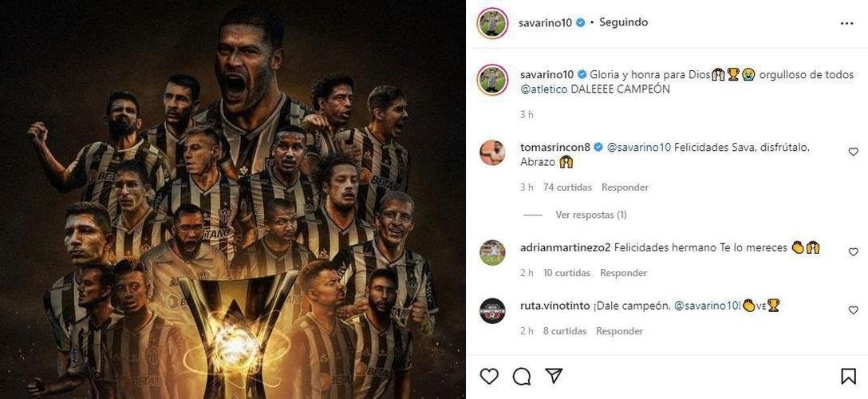The height and width of the screenshot is (399, 868).
Task: Reply to adrianmartinezo2's comment
Action: point(623,273)
